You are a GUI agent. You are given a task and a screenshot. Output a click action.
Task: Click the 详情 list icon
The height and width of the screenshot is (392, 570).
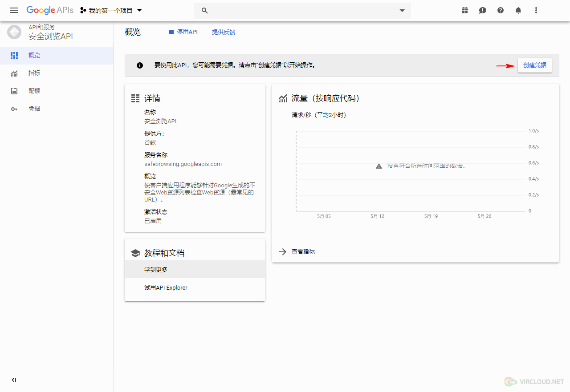[135, 98]
